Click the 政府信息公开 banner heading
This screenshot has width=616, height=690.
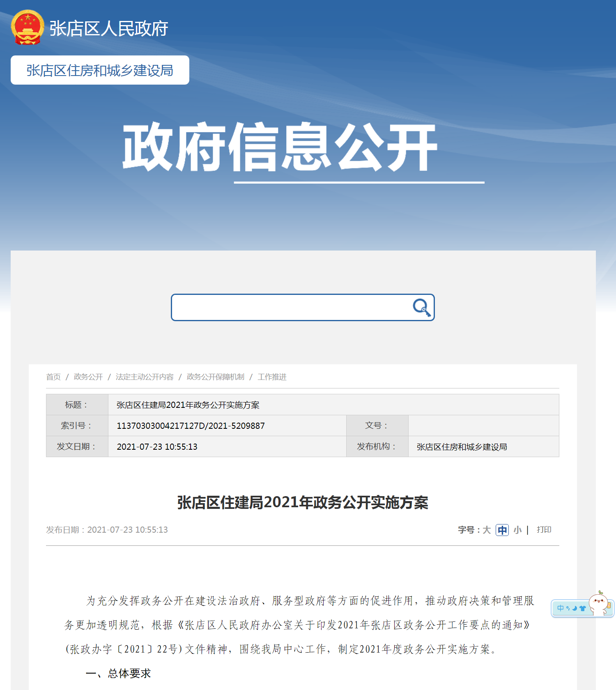coord(280,147)
